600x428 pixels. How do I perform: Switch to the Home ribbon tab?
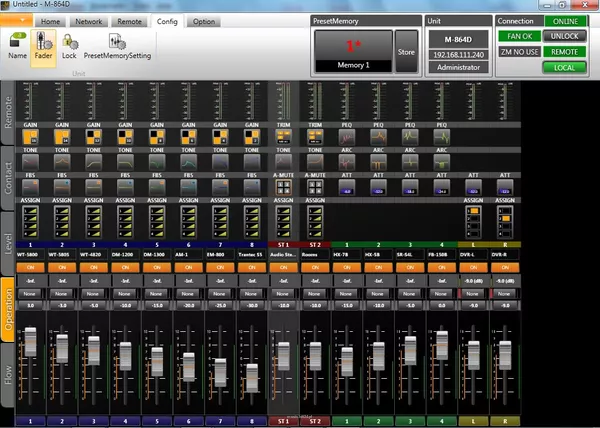coord(51,21)
